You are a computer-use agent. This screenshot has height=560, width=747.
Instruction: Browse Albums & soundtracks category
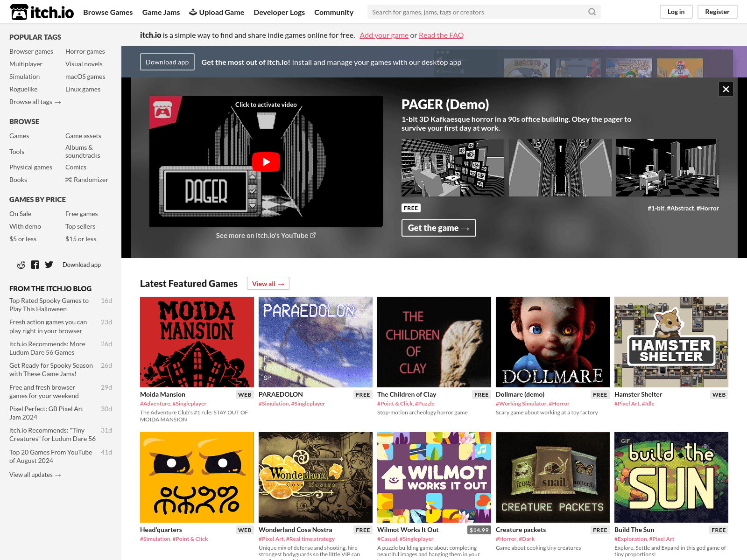(x=83, y=152)
